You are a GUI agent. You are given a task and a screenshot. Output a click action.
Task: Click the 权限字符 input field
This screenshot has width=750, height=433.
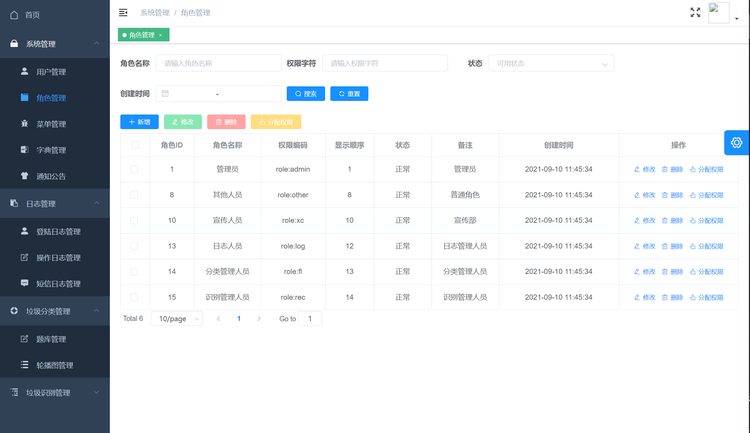click(385, 63)
